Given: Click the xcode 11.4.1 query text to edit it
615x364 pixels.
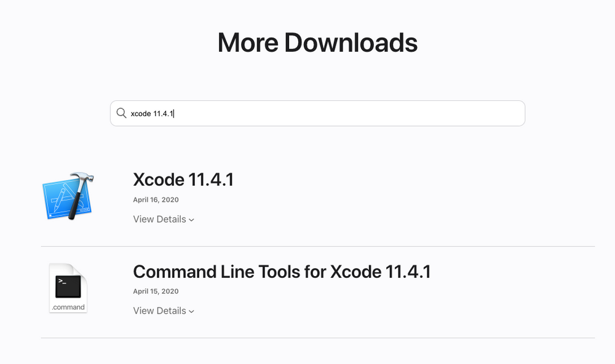Looking at the screenshot, I should (x=152, y=113).
